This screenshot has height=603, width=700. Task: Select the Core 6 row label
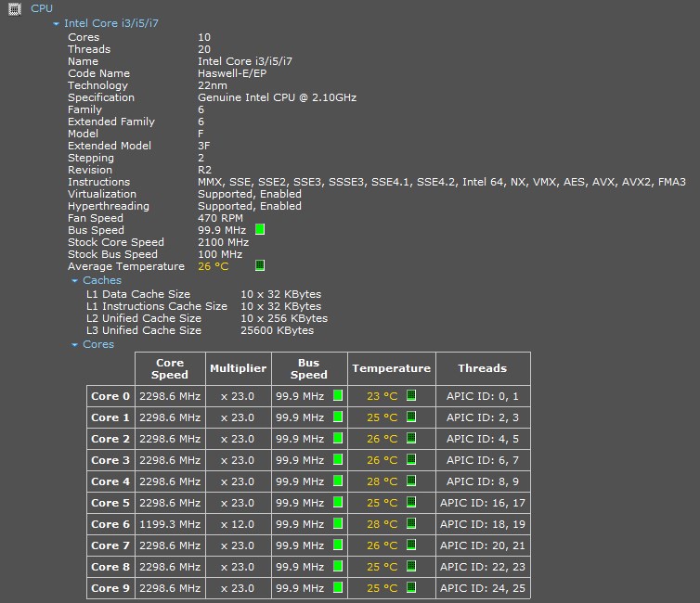pyautogui.click(x=110, y=524)
